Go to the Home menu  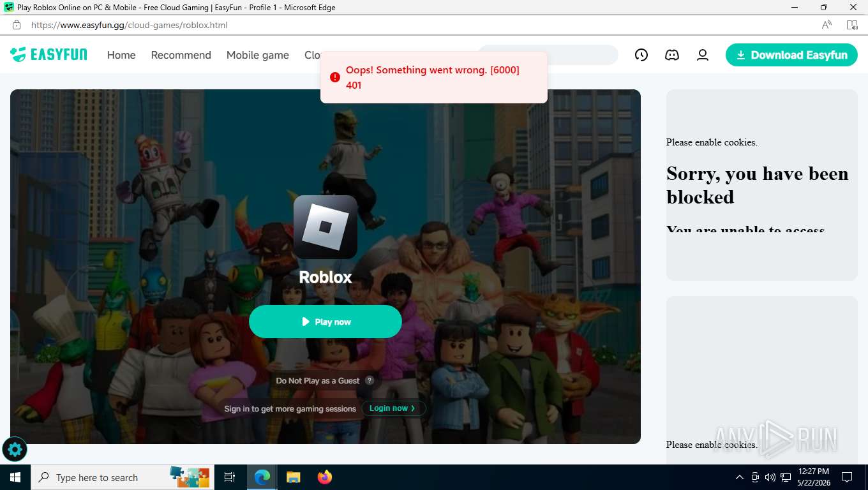click(121, 55)
